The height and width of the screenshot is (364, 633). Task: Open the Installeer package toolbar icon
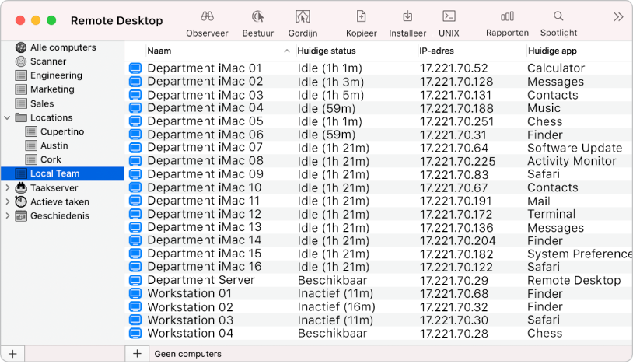coord(407,16)
